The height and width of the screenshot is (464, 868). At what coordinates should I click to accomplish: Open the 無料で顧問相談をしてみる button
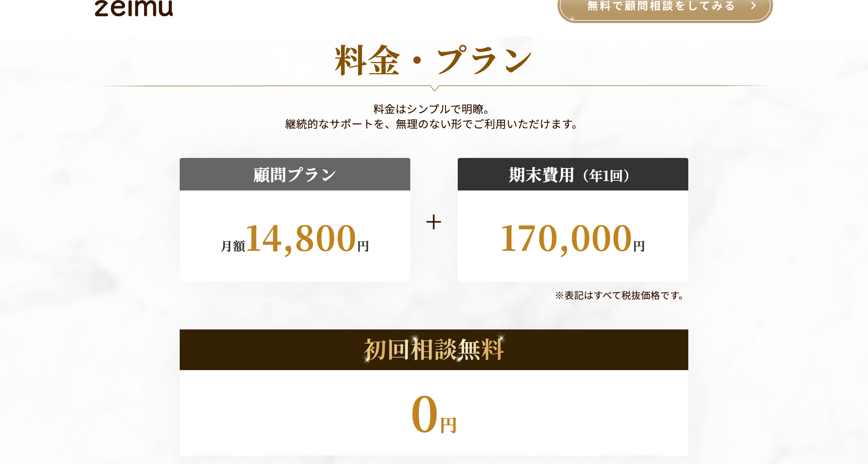point(660,6)
